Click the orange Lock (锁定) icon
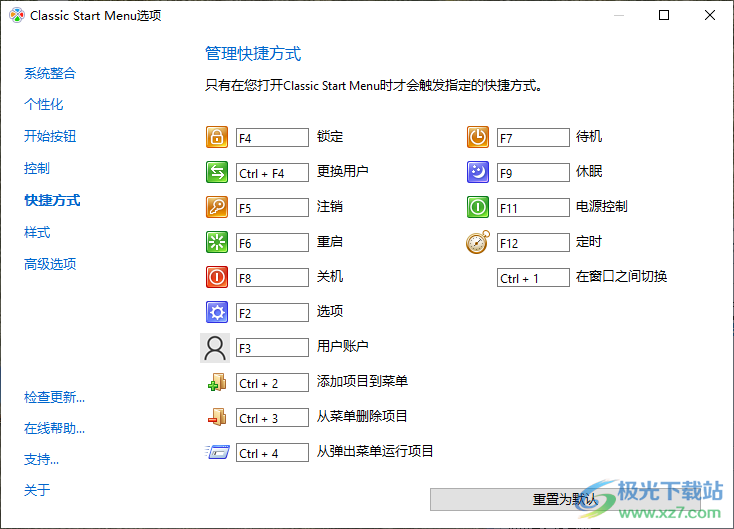The image size is (734, 529). 217,137
